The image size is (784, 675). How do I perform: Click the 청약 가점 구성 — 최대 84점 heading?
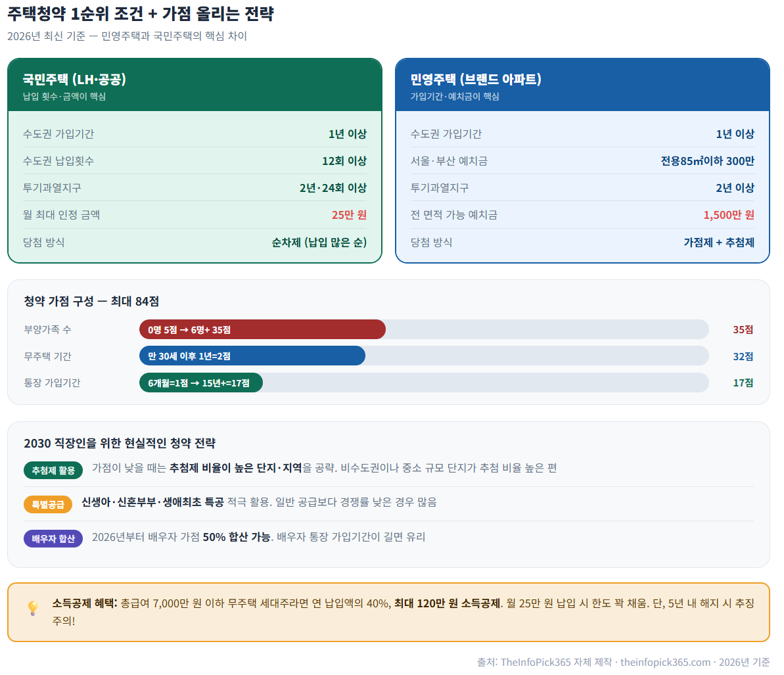pos(91,302)
